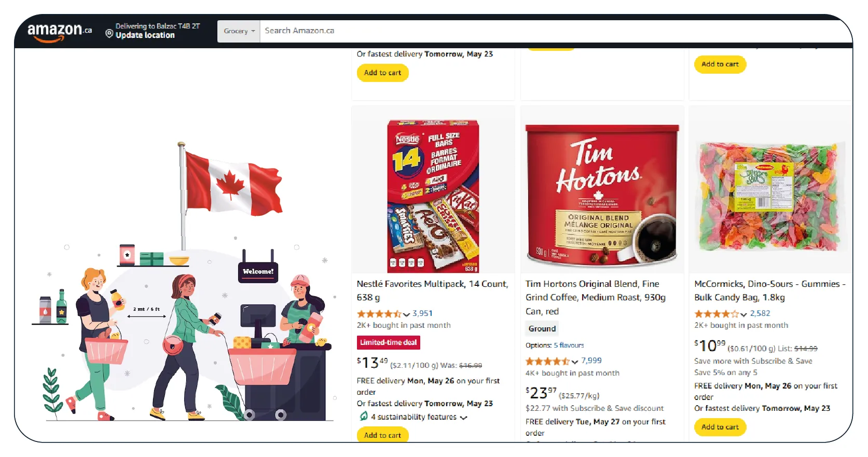Viewport: 868px width, 457px height.
Task: Click Nestlé Favorites star rating
Action: pos(379,314)
